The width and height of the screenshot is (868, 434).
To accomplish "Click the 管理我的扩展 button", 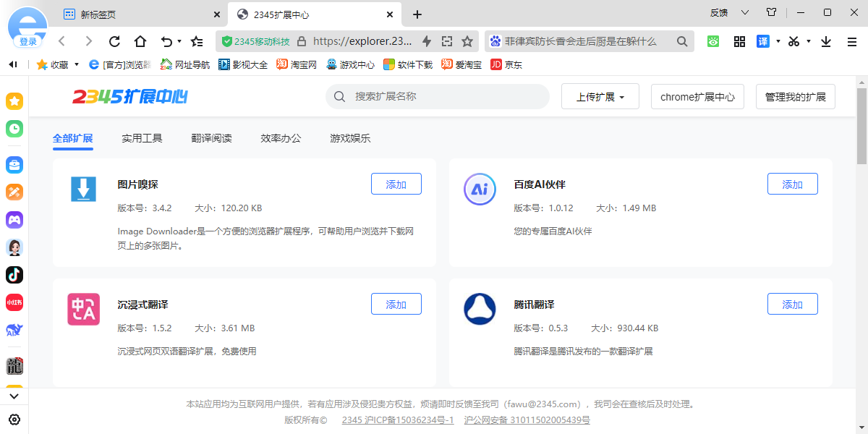I will click(x=796, y=97).
